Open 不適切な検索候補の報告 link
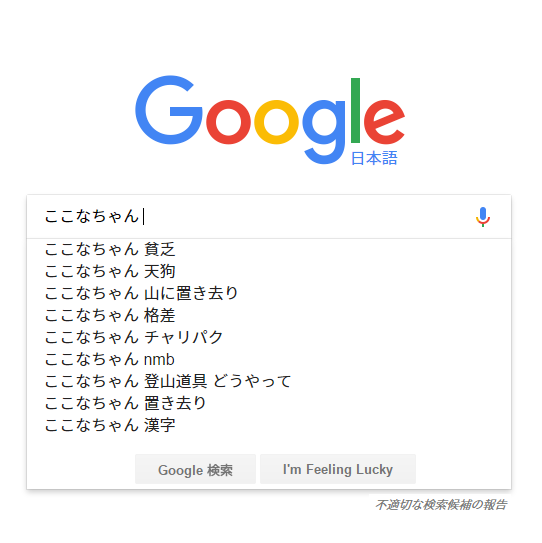 click(441, 505)
